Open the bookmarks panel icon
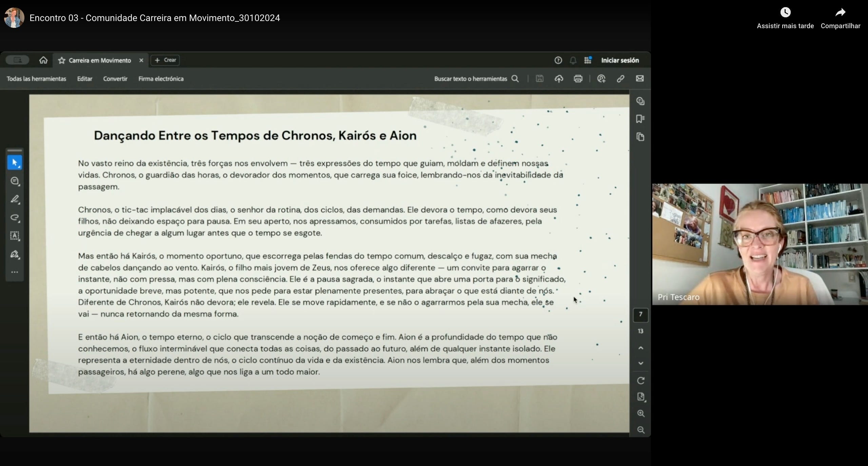Image resolution: width=868 pixels, height=466 pixels. click(x=640, y=119)
